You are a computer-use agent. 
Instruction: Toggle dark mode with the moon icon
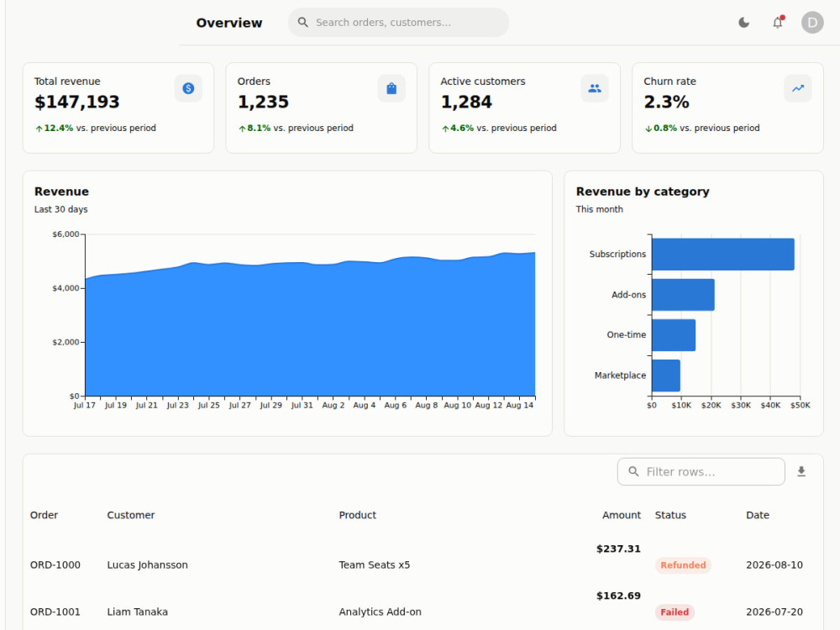point(743,23)
